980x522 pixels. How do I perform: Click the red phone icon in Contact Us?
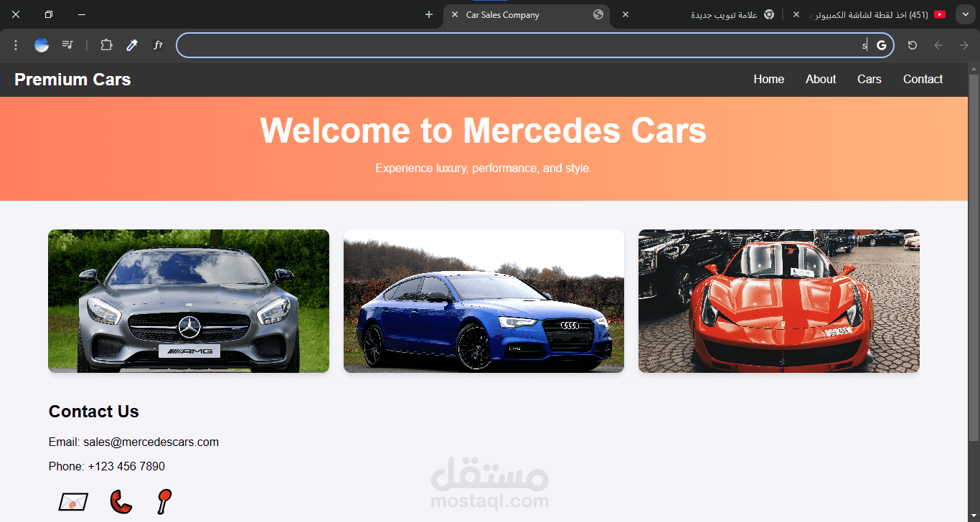tap(121, 502)
